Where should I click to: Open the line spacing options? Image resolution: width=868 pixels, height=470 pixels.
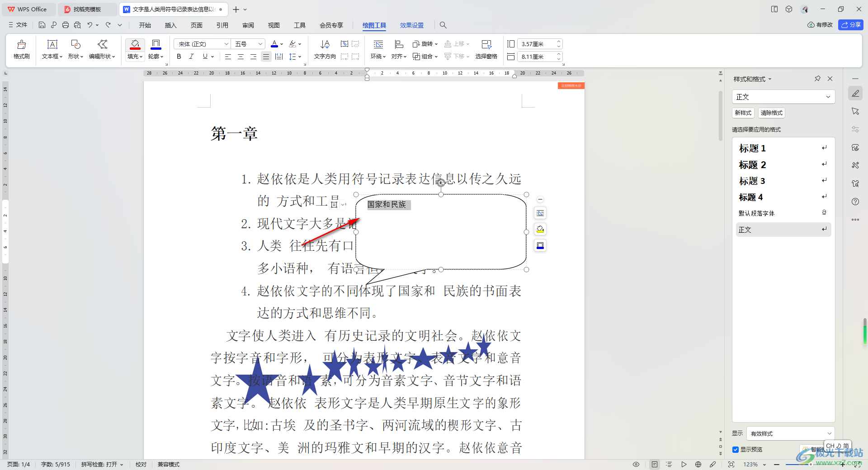(295, 56)
